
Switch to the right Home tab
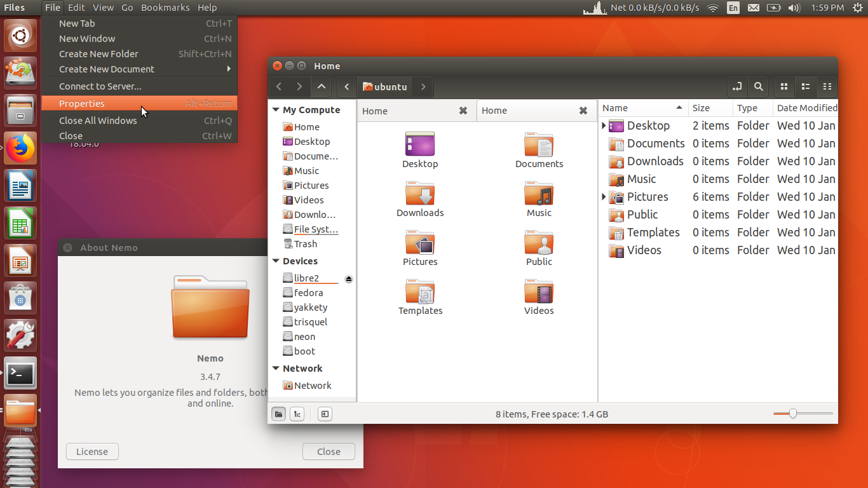click(536, 111)
